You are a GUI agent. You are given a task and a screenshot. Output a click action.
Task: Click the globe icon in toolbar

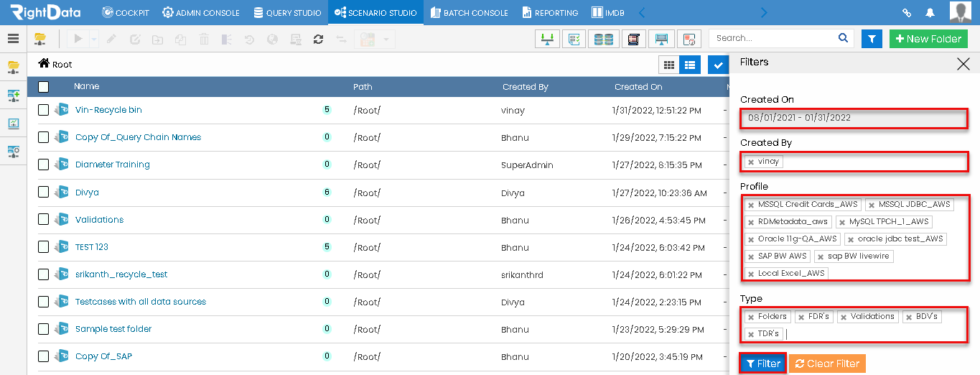tap(272, 39)
